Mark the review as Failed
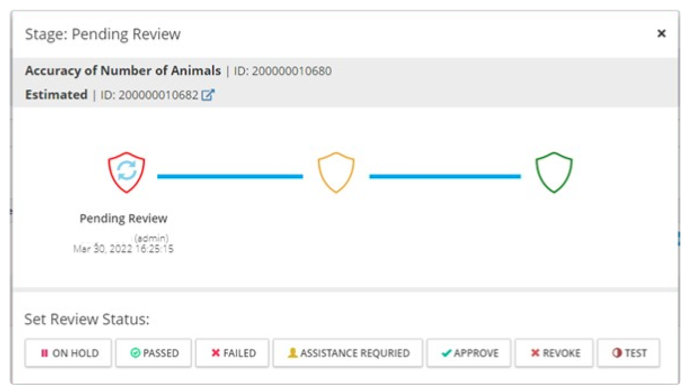The image size is (690, 391). pos(232,353)
